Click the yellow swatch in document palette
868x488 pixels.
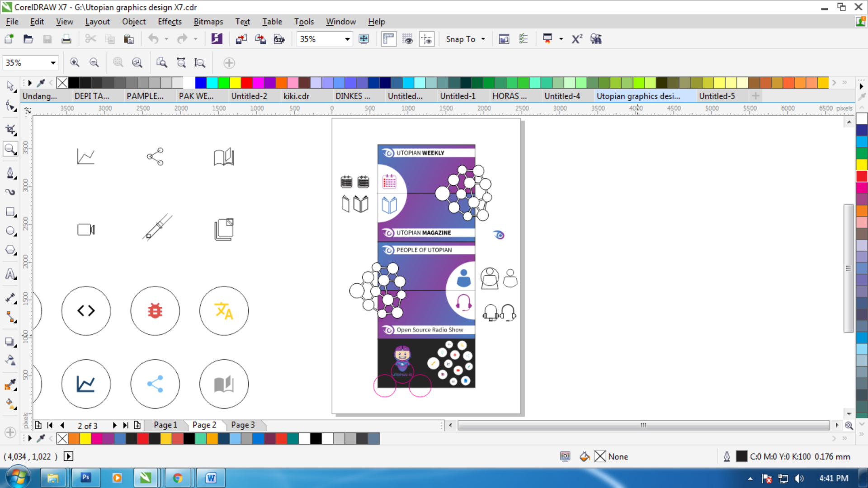pyautogui.click(x=85, y=438)
